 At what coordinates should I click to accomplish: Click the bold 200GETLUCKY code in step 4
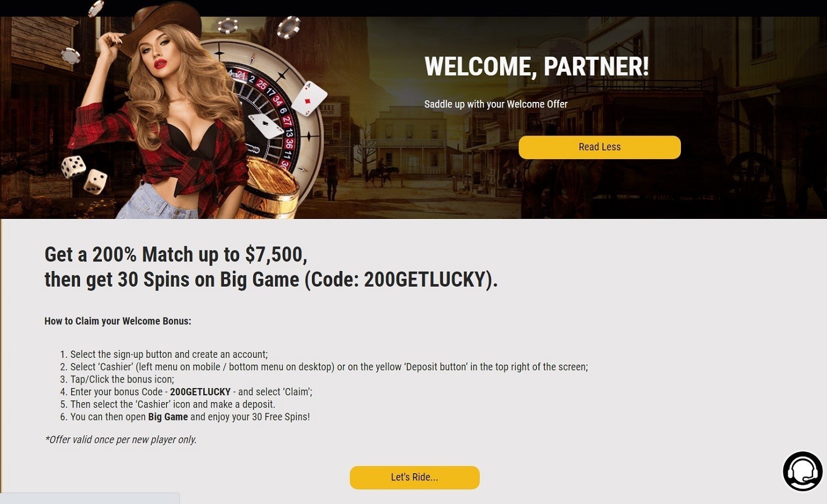[200, 392]
